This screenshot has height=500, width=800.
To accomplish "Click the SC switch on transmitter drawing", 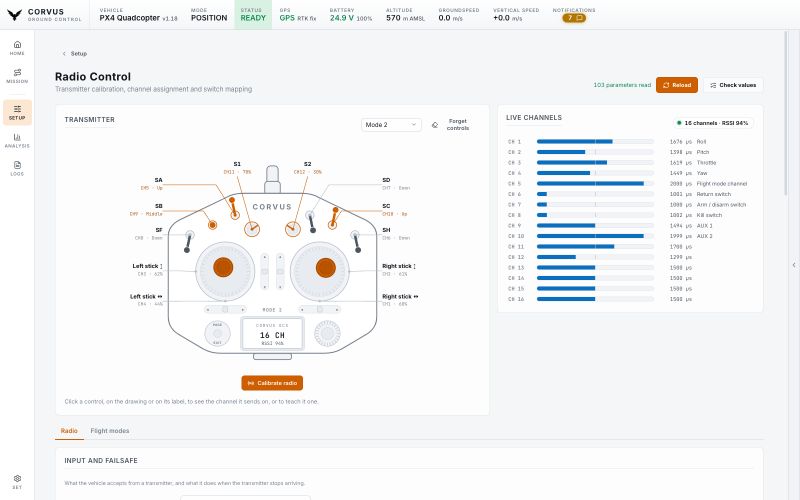I will point(334,218).
